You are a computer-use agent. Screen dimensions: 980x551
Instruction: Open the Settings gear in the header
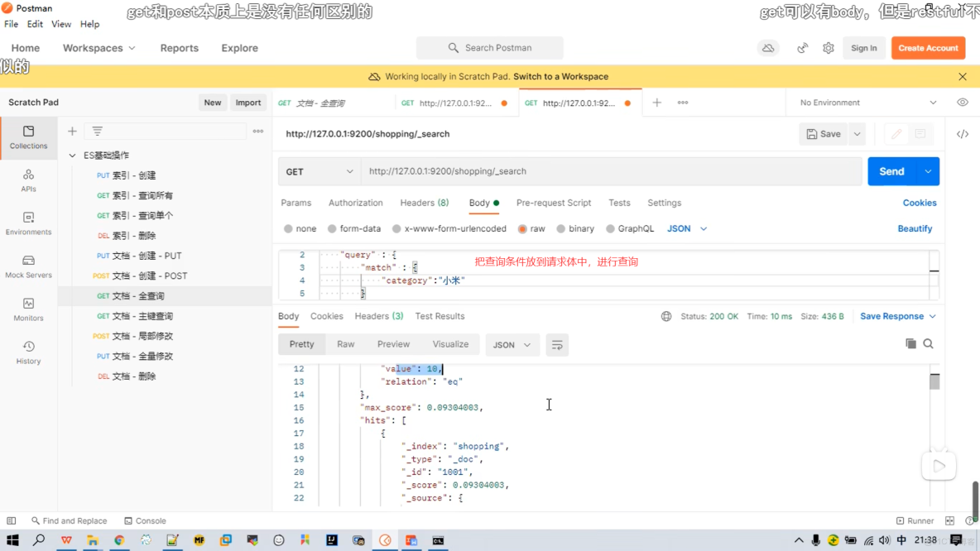tap(828, 48)
